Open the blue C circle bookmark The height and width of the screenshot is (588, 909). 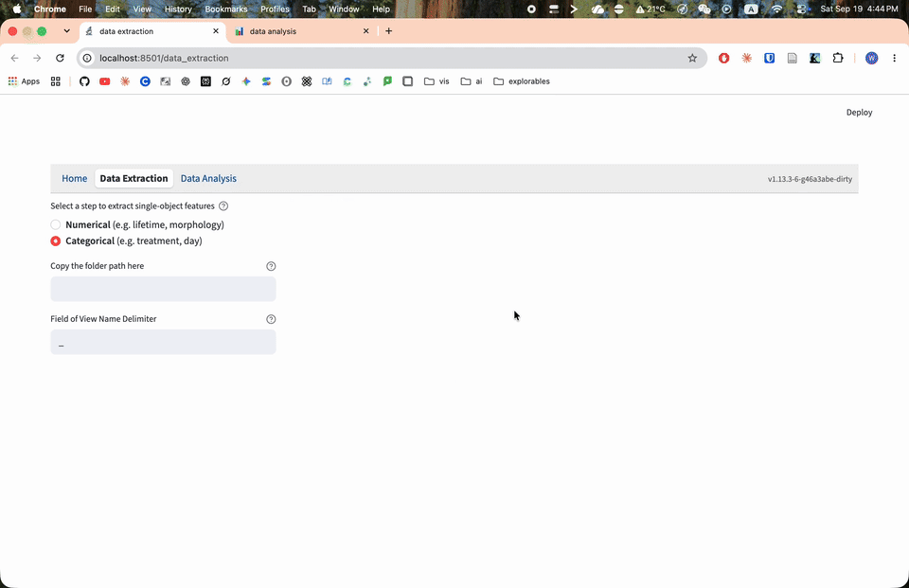click(x=145, y=81)
